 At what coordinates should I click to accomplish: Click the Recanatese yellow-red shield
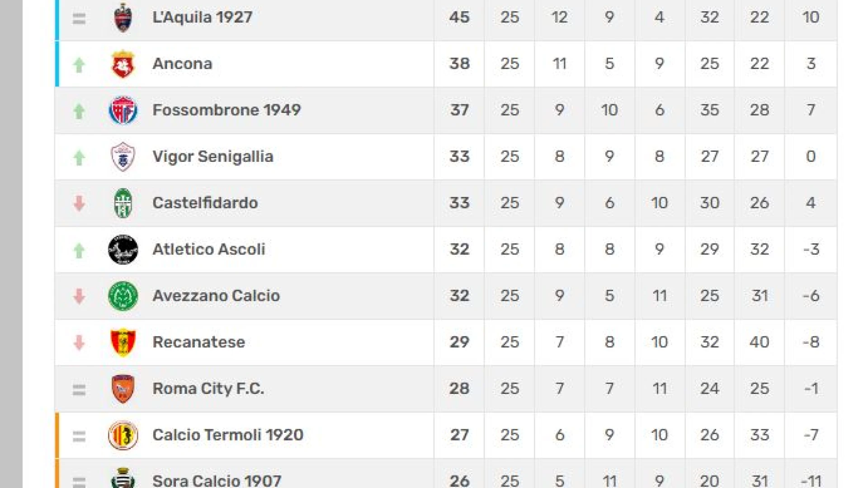[x=123, y=343]
